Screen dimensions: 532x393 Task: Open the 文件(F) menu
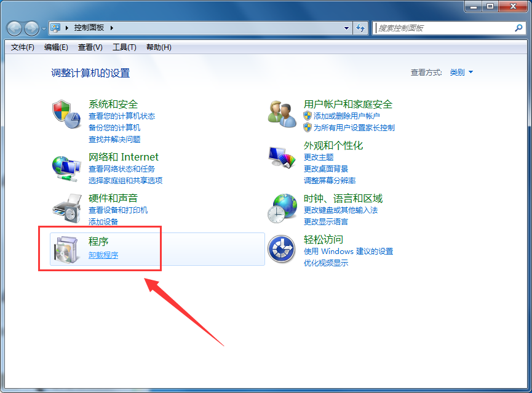coord(22,47)
